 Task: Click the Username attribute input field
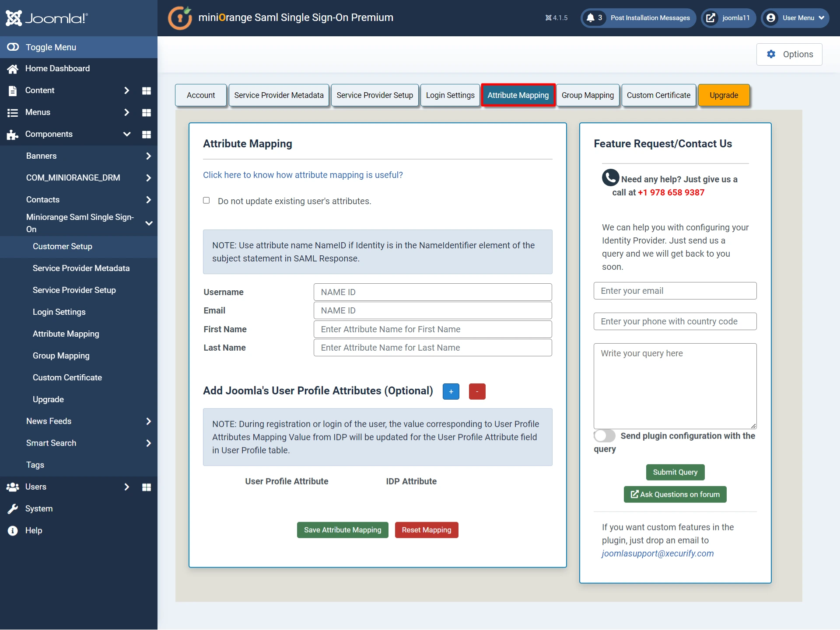[x=433, y=292]
